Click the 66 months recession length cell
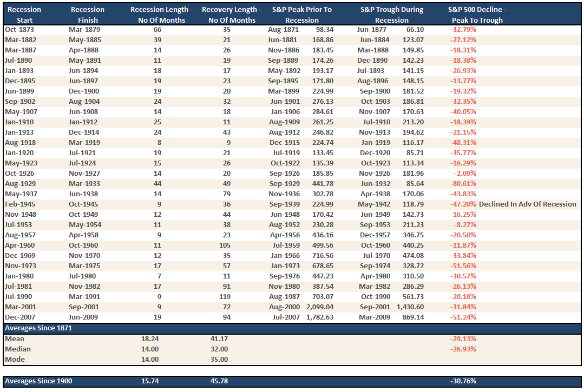Viewport: 584px width, 392px height. [x=158, y=30]
